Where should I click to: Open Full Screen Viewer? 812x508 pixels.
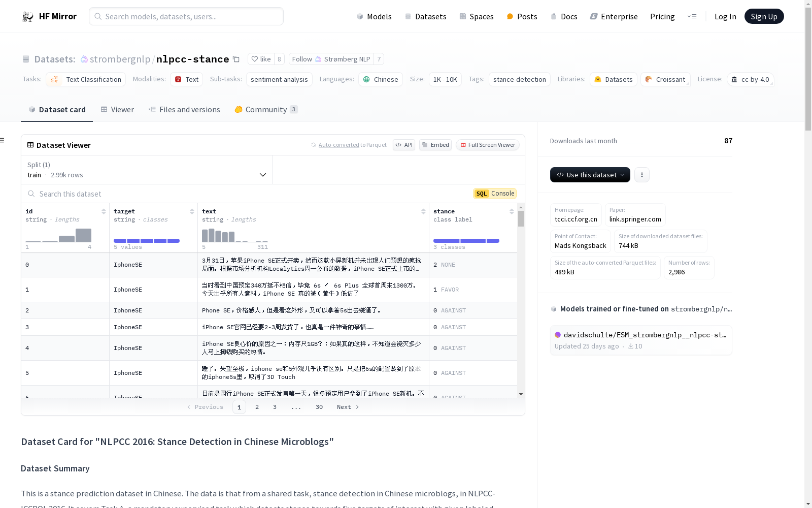tap(488, 145)
